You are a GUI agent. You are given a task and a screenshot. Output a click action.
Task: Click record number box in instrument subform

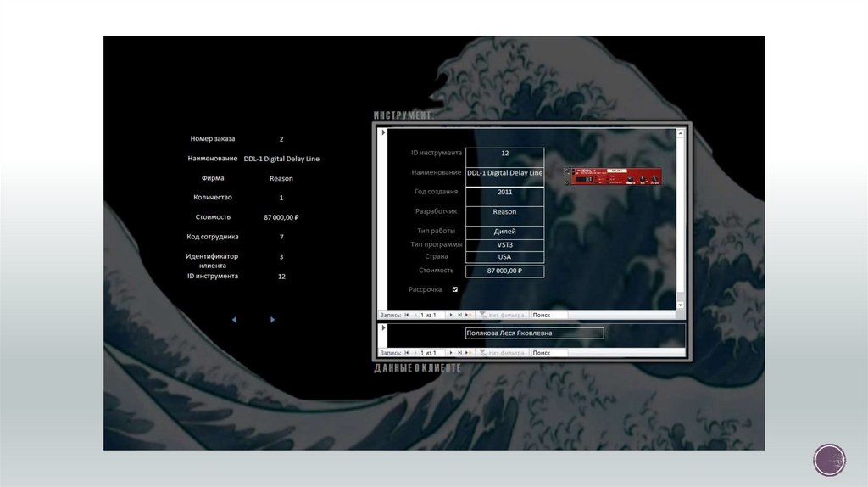tap(431, 316)
